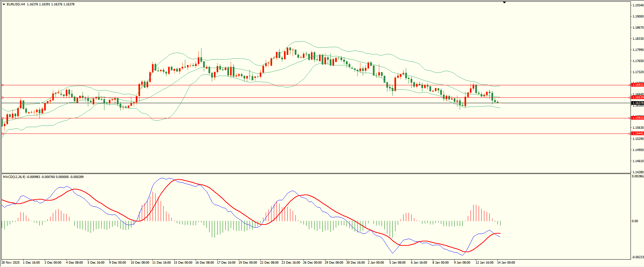This screenshot has width=644, height=267.
Task: Click the chart shift triangle marker at top
Action: click(504, 2)
